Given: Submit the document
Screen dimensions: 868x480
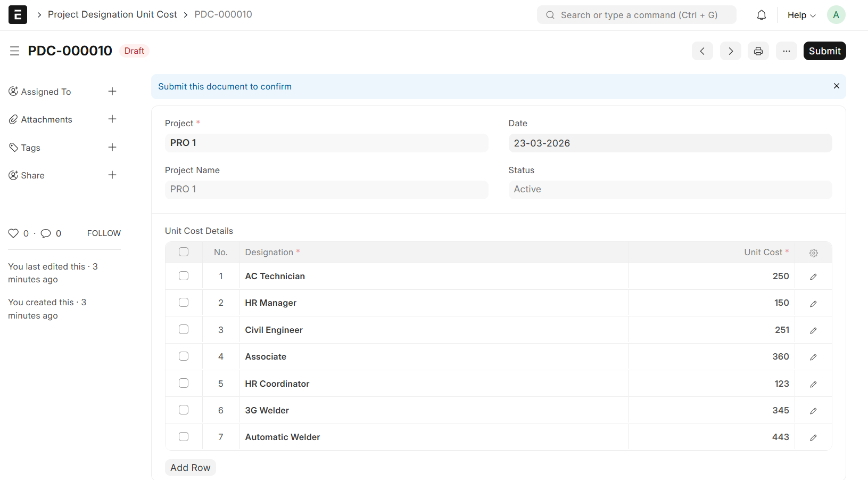Looking at the screenshot, I should tap(824, 51).
